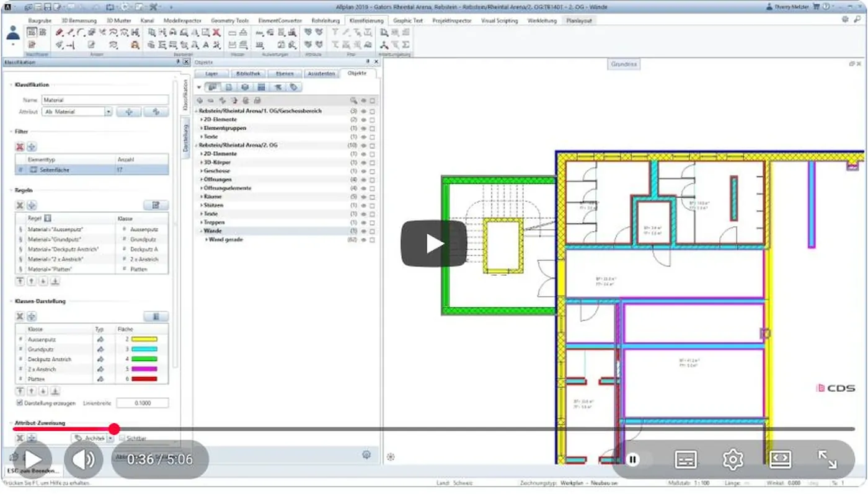Click the first sorting icon in the Objekte toolbar
This screenshot has width=868, height=494.
pyautogui.click(x=213, y=87)
